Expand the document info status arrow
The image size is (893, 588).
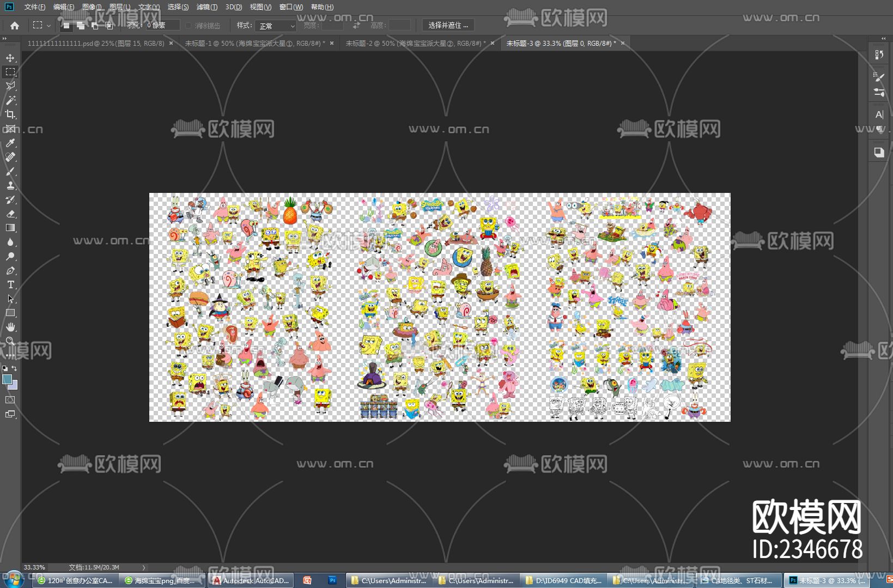point(144,567)
